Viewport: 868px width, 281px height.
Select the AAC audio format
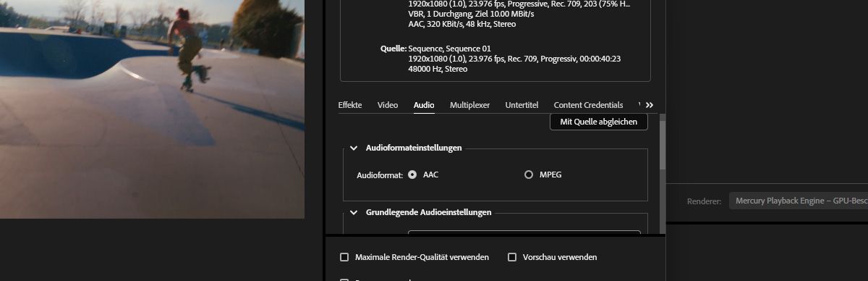pyautogui.click(x=412, y=175)
